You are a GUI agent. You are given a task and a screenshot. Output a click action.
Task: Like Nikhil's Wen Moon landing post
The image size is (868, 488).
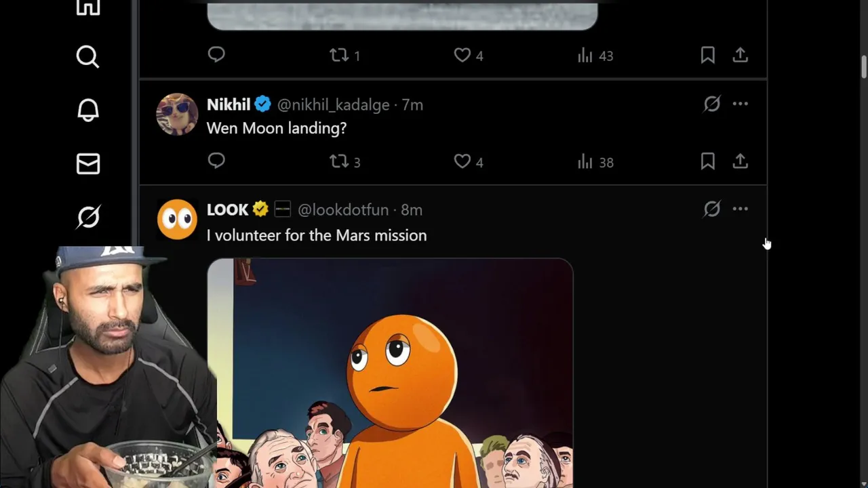462,161
